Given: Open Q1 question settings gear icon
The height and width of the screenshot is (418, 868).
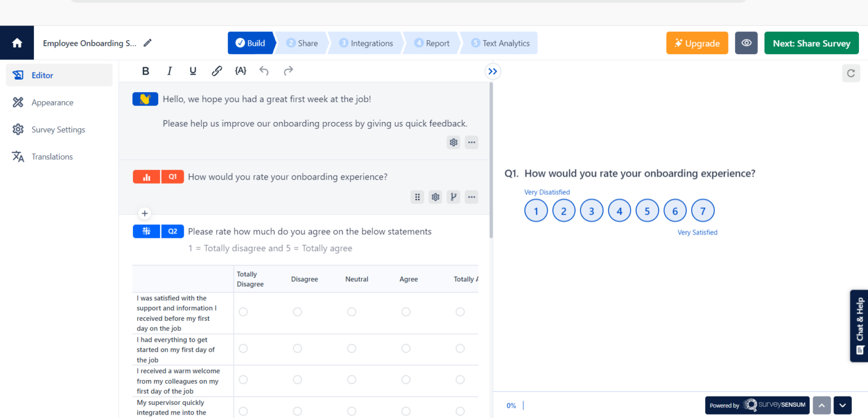Looking at the screenshot, I should pyautogui.click(x=435, y=197).
